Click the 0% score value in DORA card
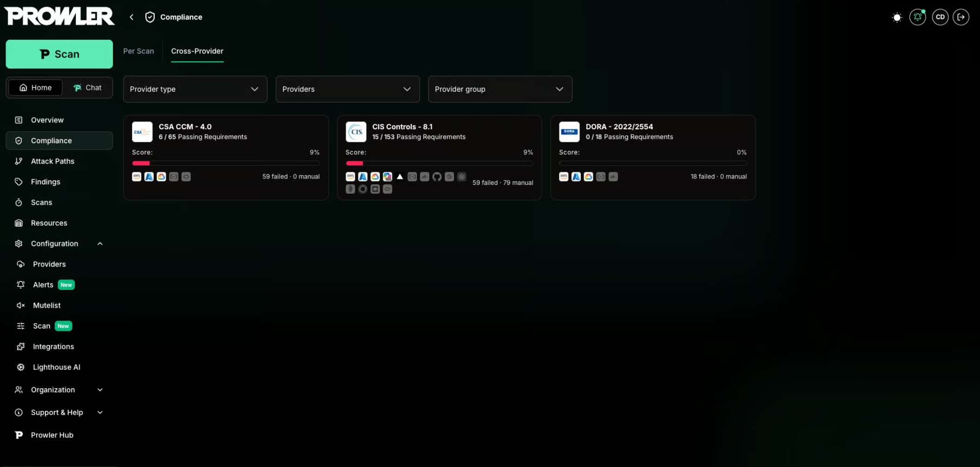Screen dimensions: 980x467 [x=741, y=152]
